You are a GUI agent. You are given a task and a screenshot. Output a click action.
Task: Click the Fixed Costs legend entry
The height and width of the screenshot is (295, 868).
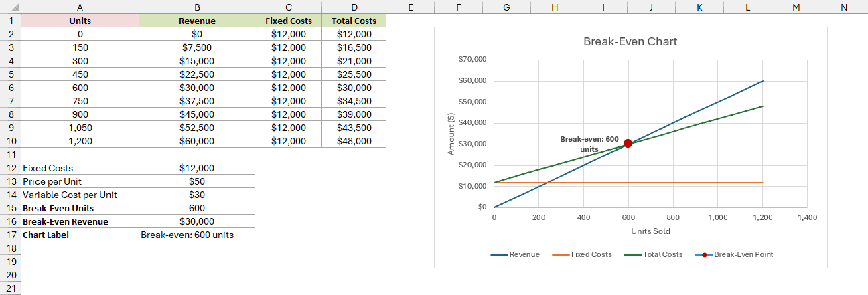click(x=581, y=254)
